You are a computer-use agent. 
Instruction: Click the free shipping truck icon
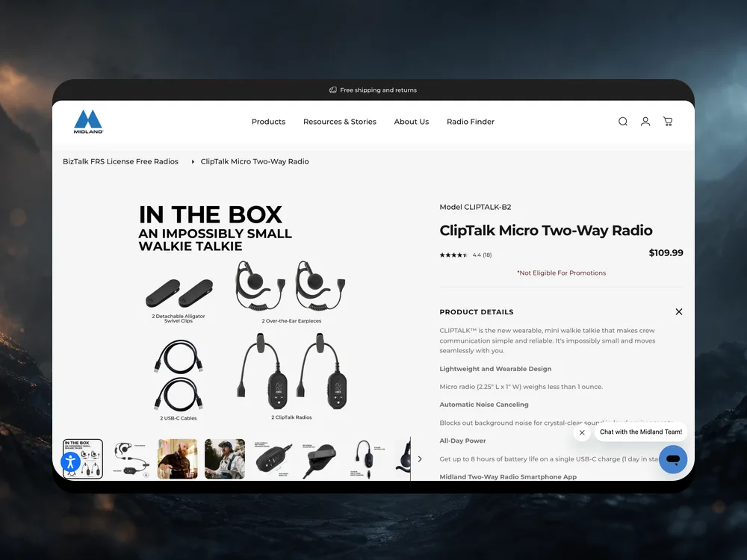(x=332, y=90)
